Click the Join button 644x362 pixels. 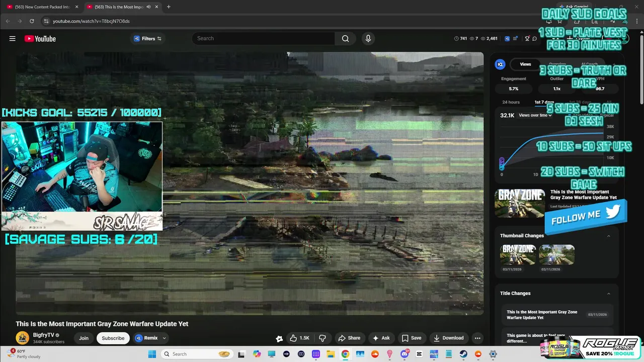[x=84, y=338]
